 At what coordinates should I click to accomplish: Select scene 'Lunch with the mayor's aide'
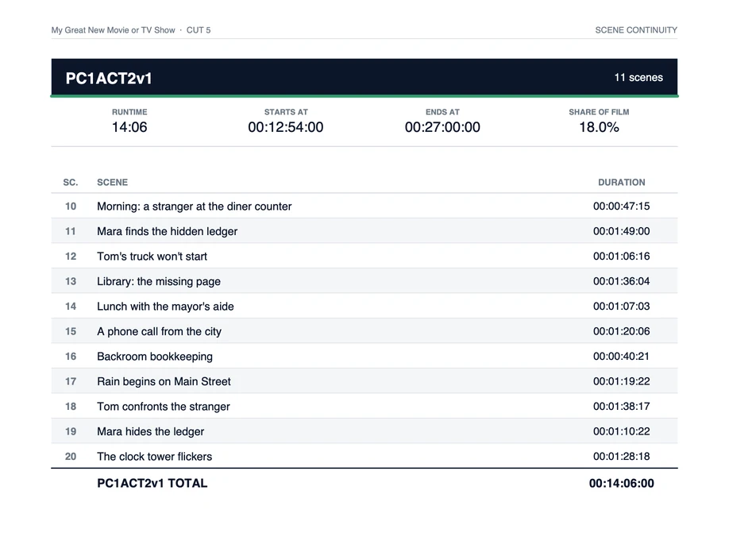165,307
